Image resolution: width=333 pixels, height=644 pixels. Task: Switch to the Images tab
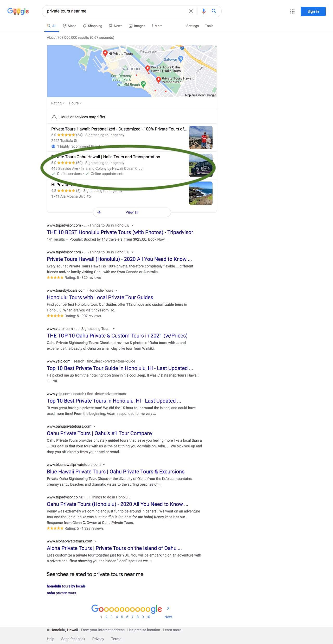tap(137, 26)
